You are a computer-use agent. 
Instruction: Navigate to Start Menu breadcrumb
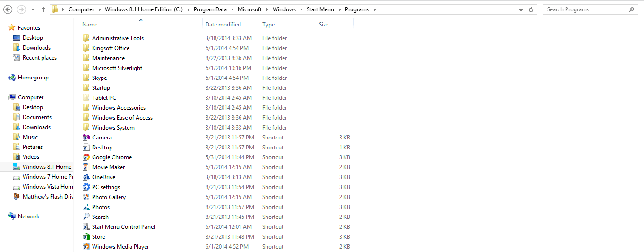click(x=320, y=9)
